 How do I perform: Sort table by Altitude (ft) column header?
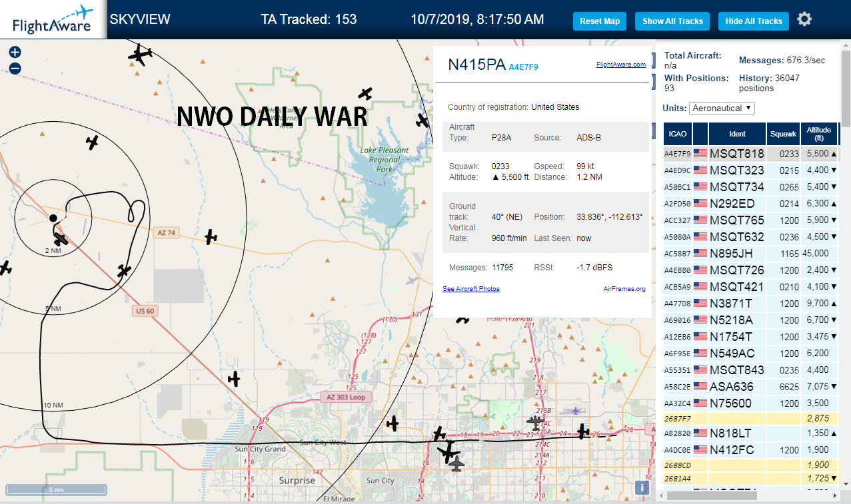[819, 134]
